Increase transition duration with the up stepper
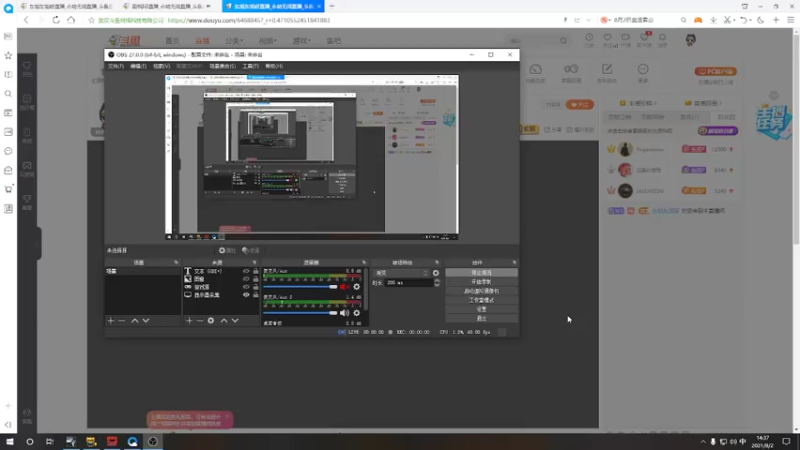 [437, 281]
